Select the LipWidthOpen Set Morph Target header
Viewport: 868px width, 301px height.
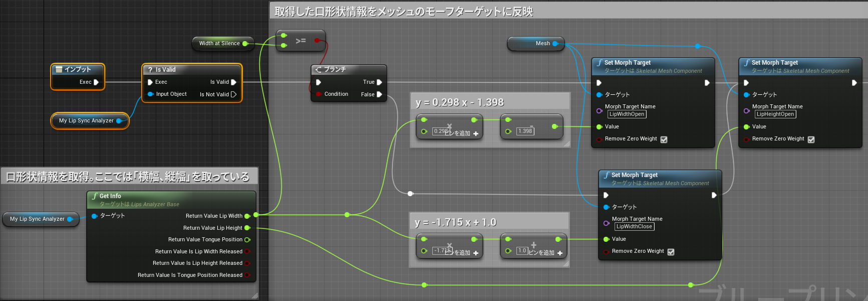[x=653, y=66]
